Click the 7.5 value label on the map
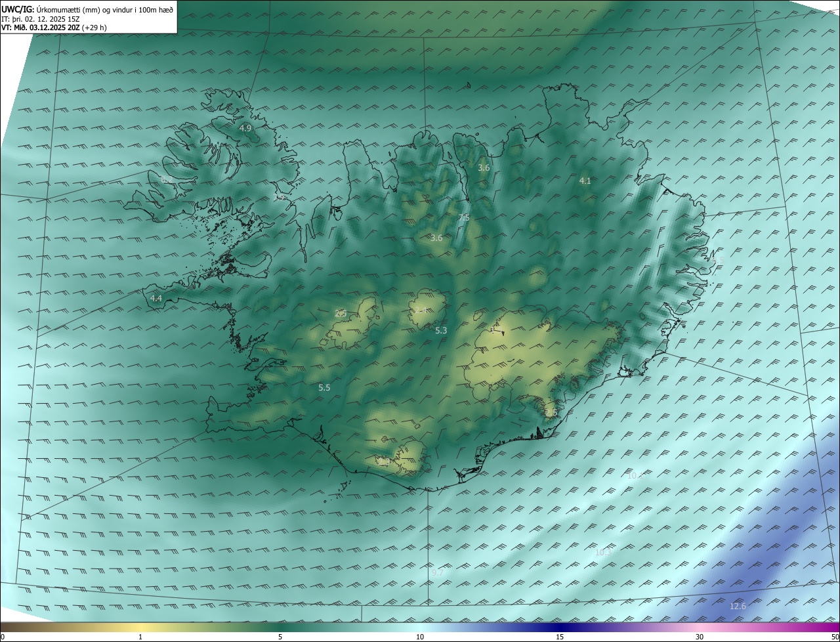Image resolution: width=840 pixels, height=642 pixels. tap(464, 217)
